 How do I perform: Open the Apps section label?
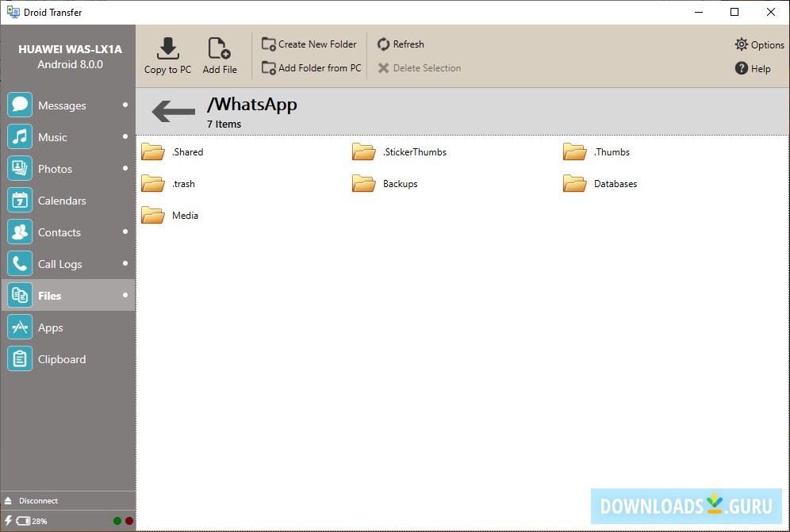pyautogui.click(x=51, y=328)
